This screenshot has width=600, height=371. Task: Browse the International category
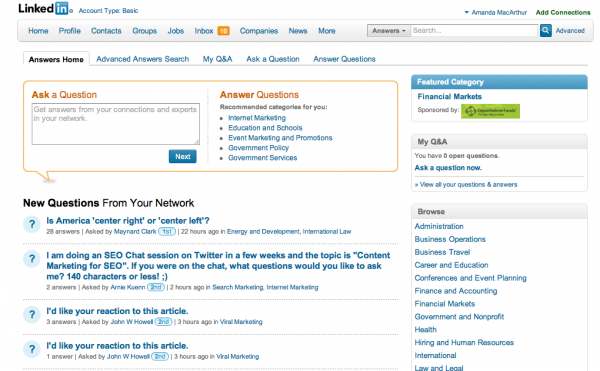click(435, 356)
